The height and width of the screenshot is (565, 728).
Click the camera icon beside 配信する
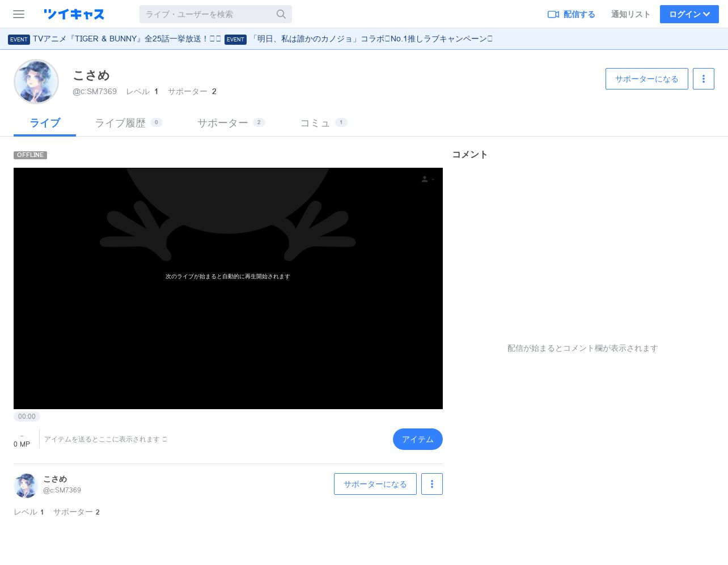[x=553, y=14]
